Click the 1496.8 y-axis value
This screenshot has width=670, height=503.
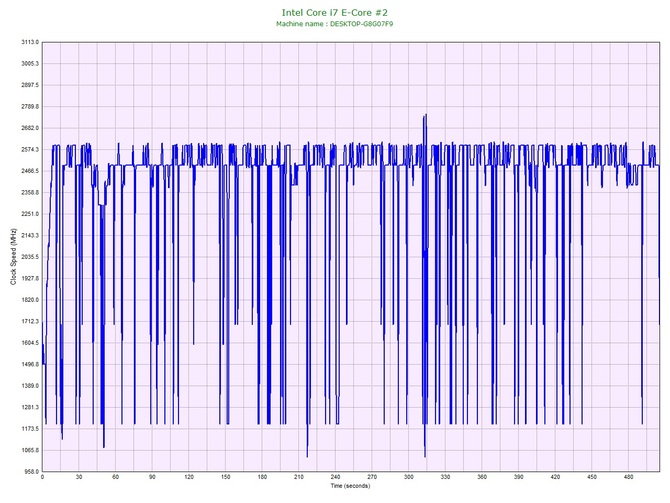click(x=30, y=365)
